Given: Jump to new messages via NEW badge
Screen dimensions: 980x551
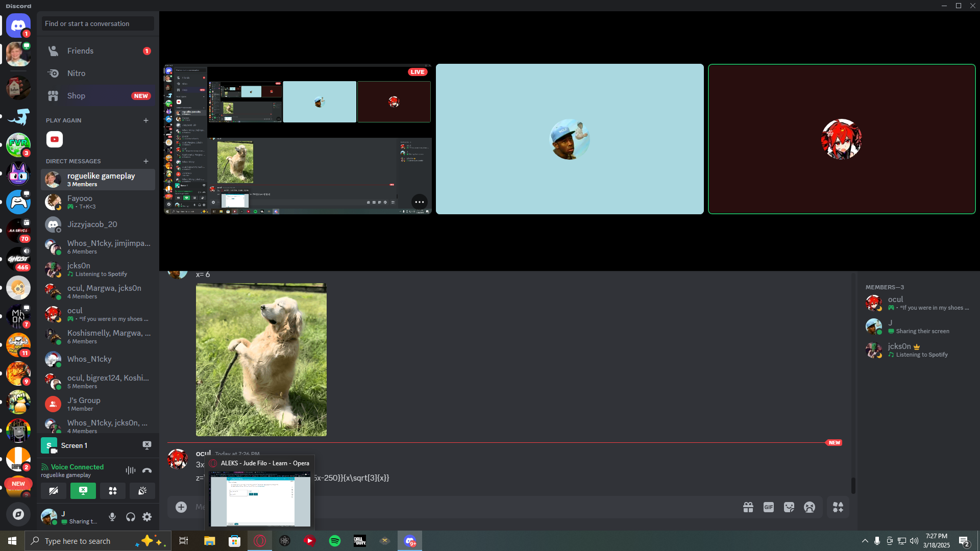Looking at the screenshot, I should click(x=834, y=443).
